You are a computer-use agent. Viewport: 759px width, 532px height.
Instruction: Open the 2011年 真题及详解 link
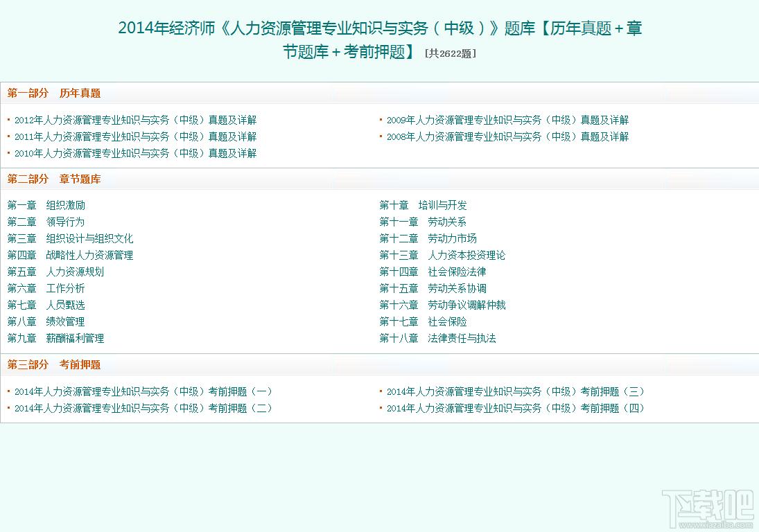click(136, 137)
